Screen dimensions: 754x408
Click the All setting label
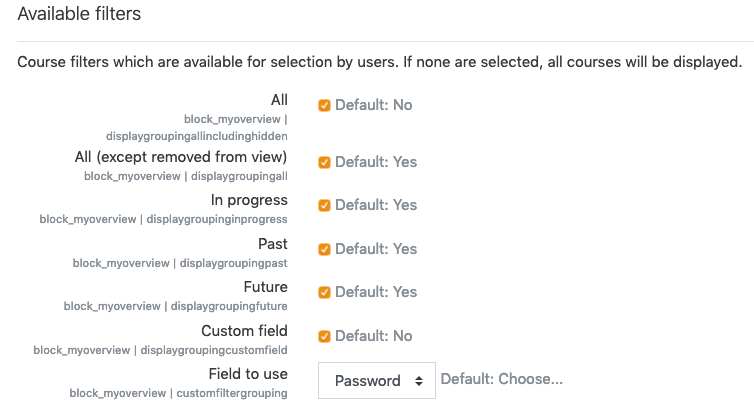[279, 100]
